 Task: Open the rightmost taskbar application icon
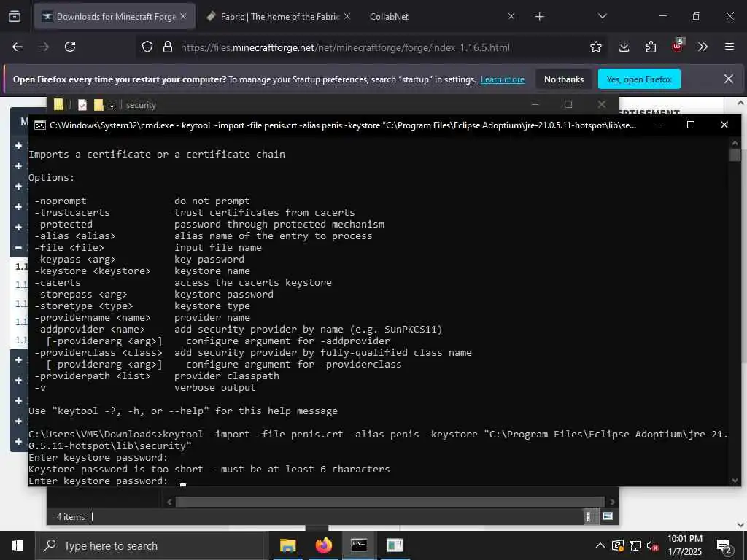(x=395, y=545)
